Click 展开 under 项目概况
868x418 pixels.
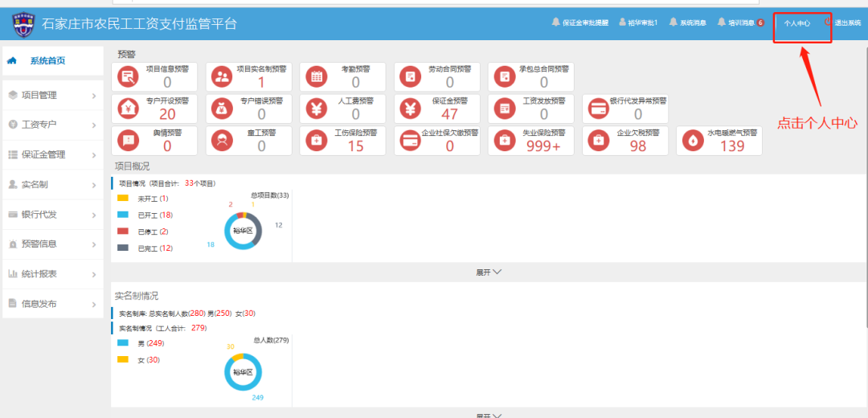489,273
